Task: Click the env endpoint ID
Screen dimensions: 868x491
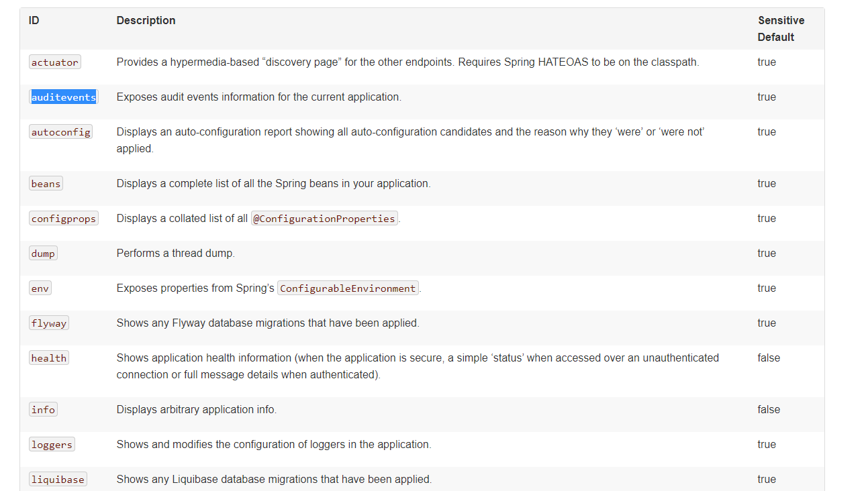Action: [40, 288]
